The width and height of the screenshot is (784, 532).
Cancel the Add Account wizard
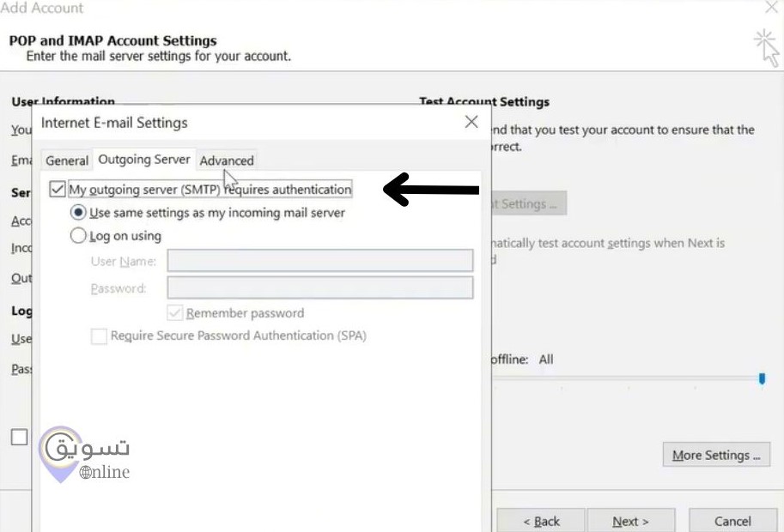coord(733,521)
